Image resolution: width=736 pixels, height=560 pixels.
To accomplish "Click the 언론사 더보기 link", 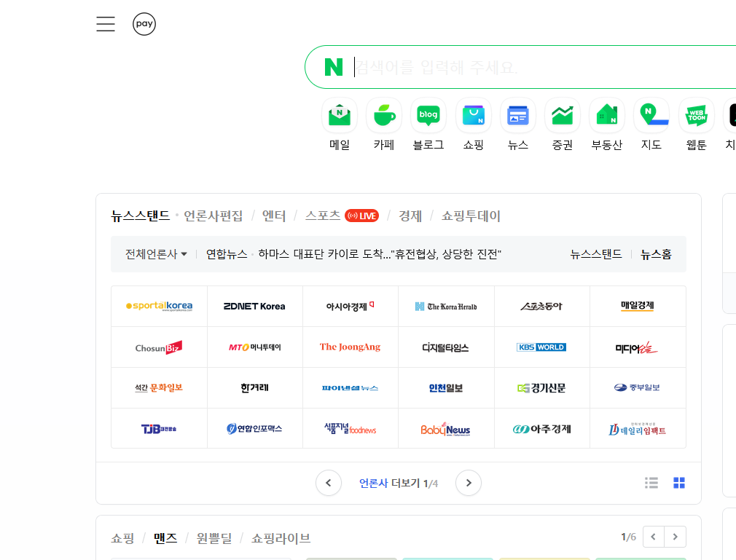I will coord(399,483).
